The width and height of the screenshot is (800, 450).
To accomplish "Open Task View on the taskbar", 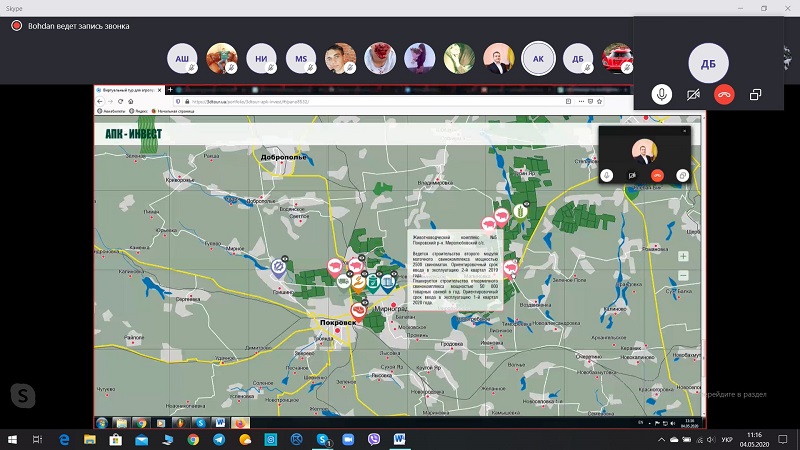I will coord(37,439).
